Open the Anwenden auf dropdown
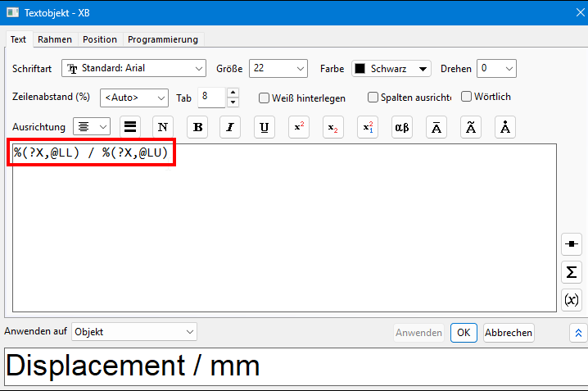Screen dimensions: 588x391 click(134, 332)
